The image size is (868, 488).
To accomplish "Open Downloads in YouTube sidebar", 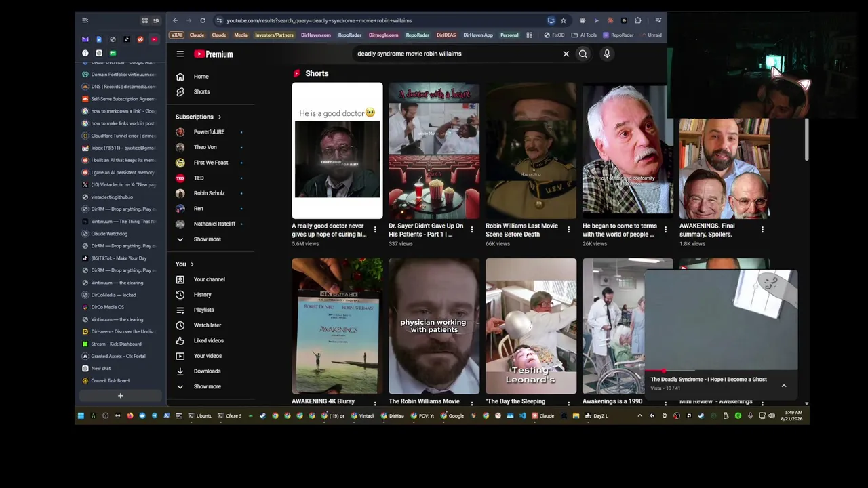I will click(x=207, y=371).
